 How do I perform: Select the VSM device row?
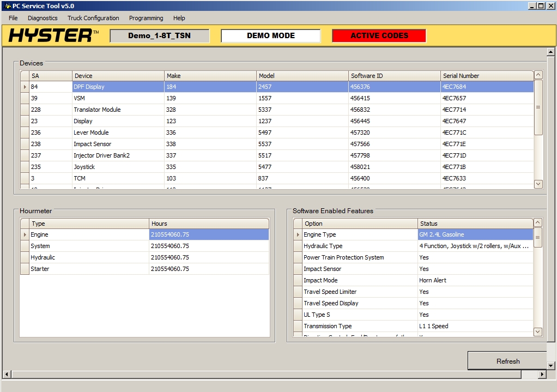164,98
